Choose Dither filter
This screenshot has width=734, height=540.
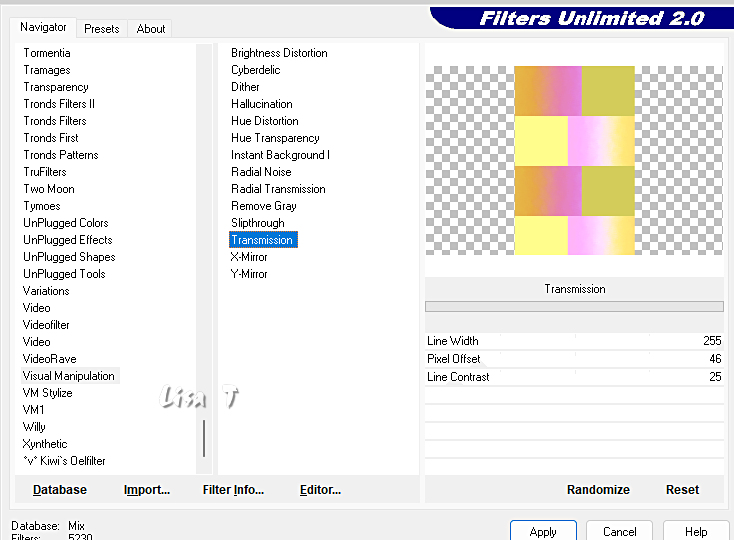coord(245,87)
